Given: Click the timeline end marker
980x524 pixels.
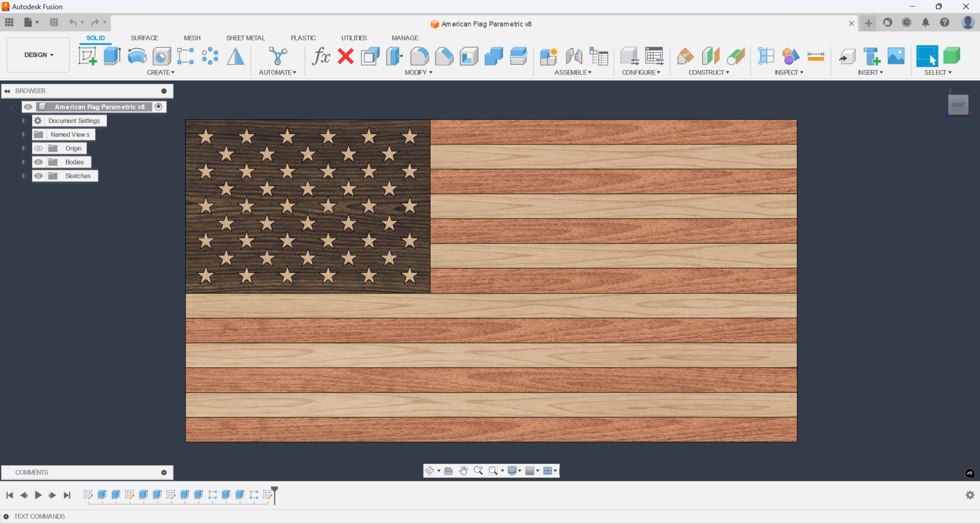Looking at the screenshot, I should [275, 495].
